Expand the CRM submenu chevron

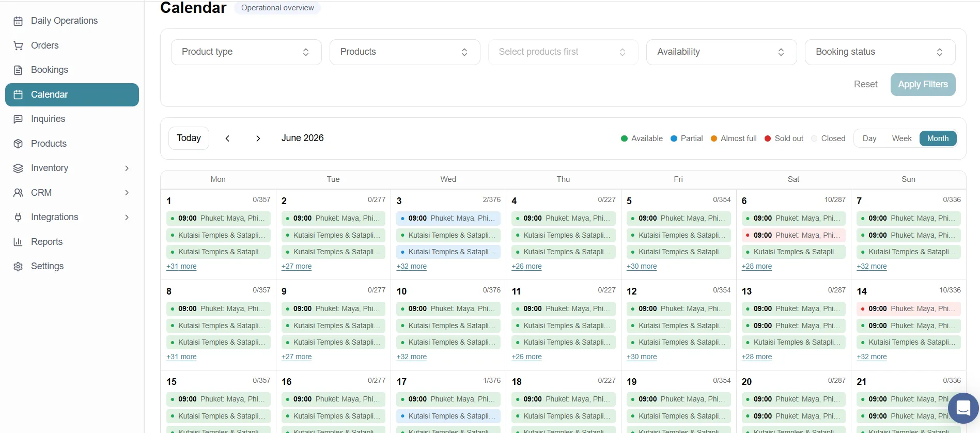click(x=127, y=193)
